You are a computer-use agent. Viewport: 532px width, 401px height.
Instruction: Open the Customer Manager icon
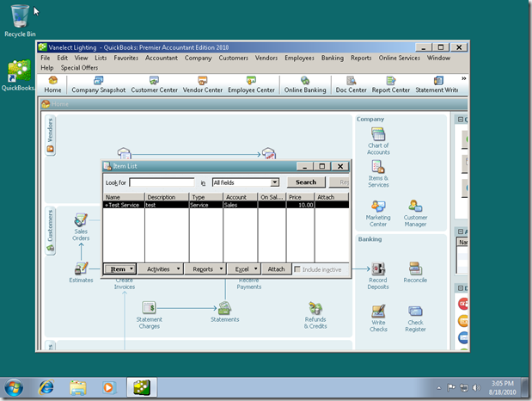pos(415,213)
